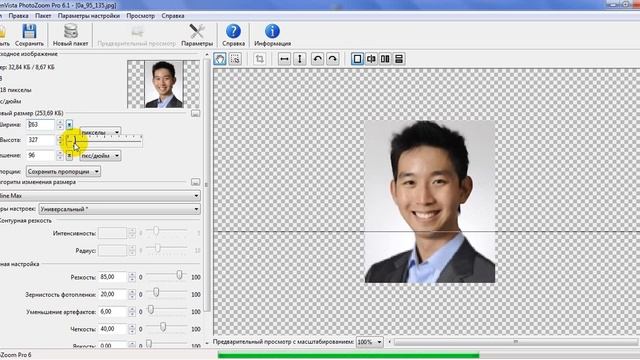
Task: Open the пкс/дюйм resolution units dropdown
Action: tap(100, 156)
